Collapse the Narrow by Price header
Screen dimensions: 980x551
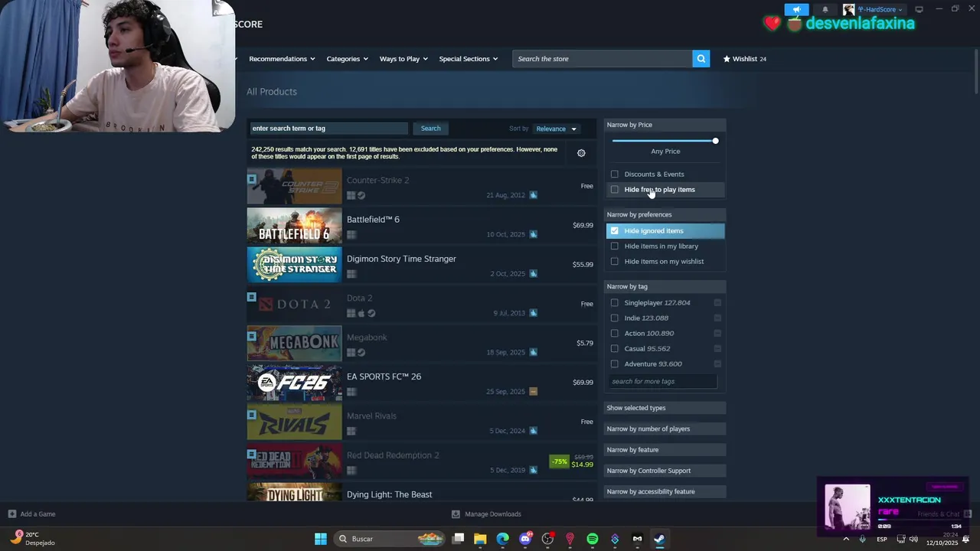pos(665,125)
